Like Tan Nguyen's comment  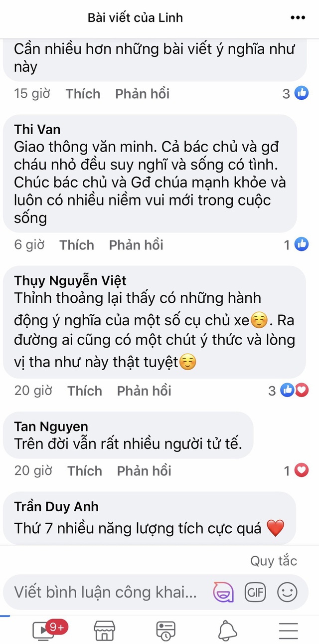pos(85,471)
